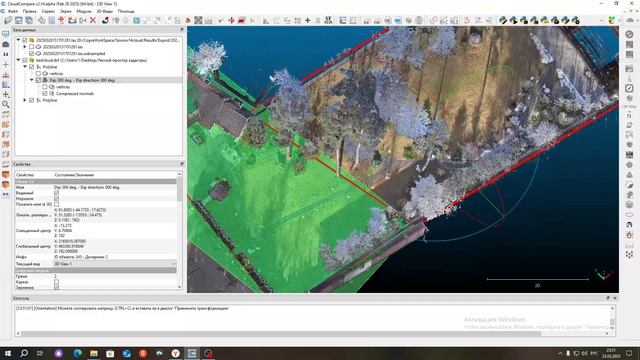
Task: Toggle the Каркас property checkbox
Action: click(56, 282)
